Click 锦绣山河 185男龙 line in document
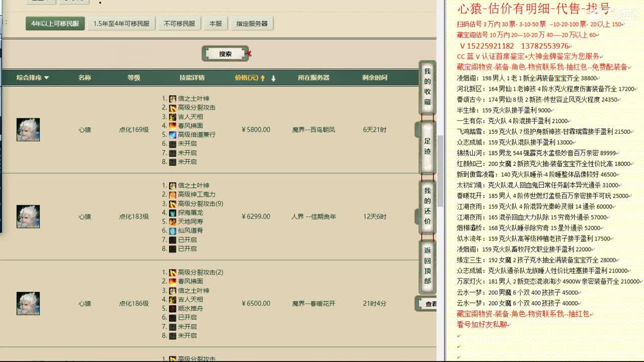The height and width of the screenshot is (362, 644). click(536, 153)
